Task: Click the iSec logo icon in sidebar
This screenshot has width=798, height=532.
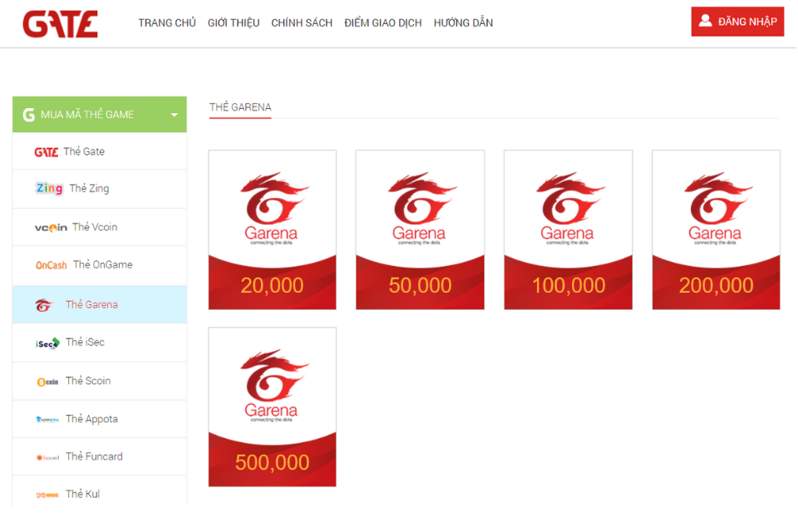Action: [x=48, y=343]
